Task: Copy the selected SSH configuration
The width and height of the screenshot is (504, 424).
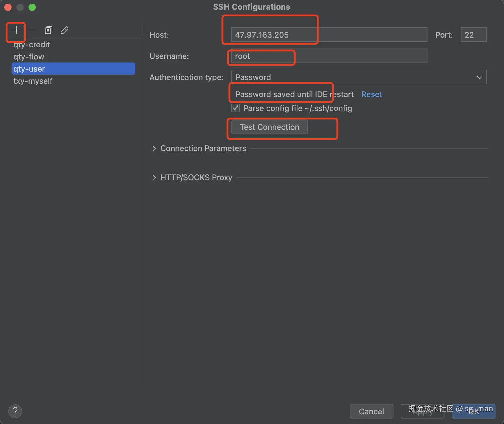Action: [49, 30]
